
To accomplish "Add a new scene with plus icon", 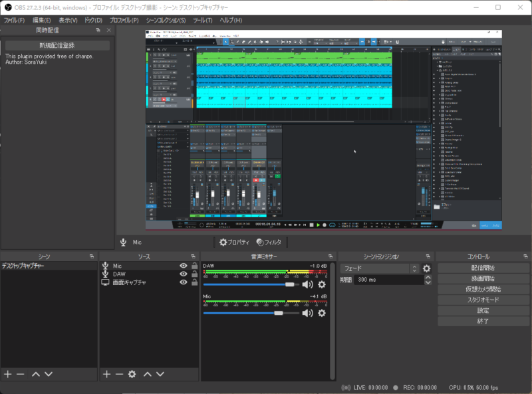I will click(x=8, y=374).
